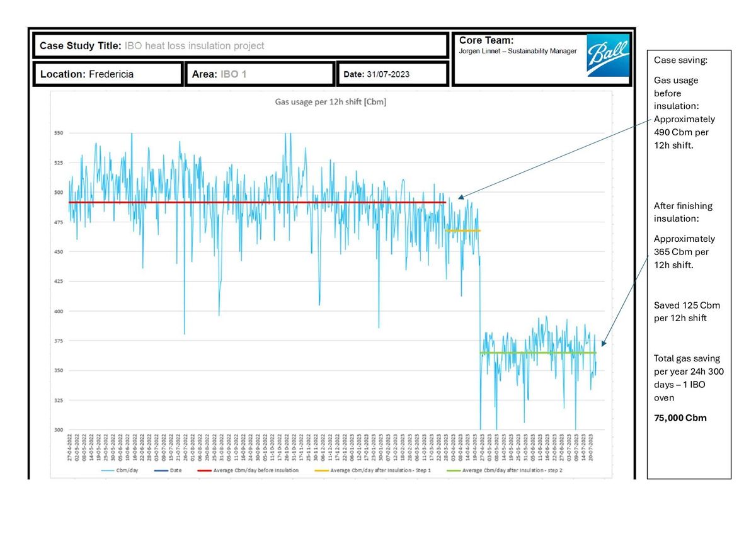Click the Date: 31/07-2023 box
756x534 pixels.
tap(392, 74)
